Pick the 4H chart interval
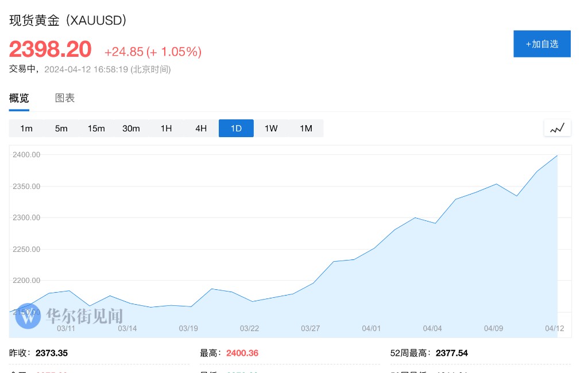 pyautogui.click(x=201, y=128)
